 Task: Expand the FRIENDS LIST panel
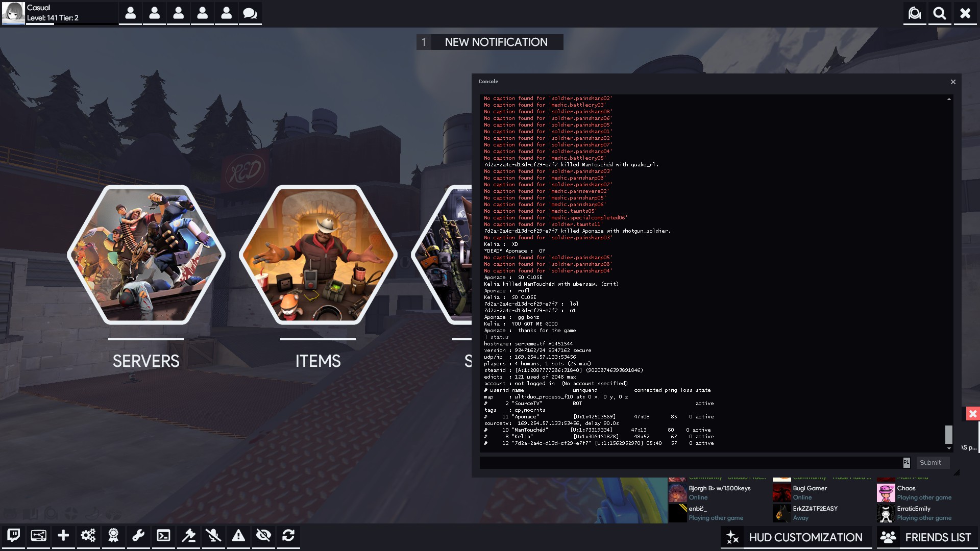click(x=927, y=537)
